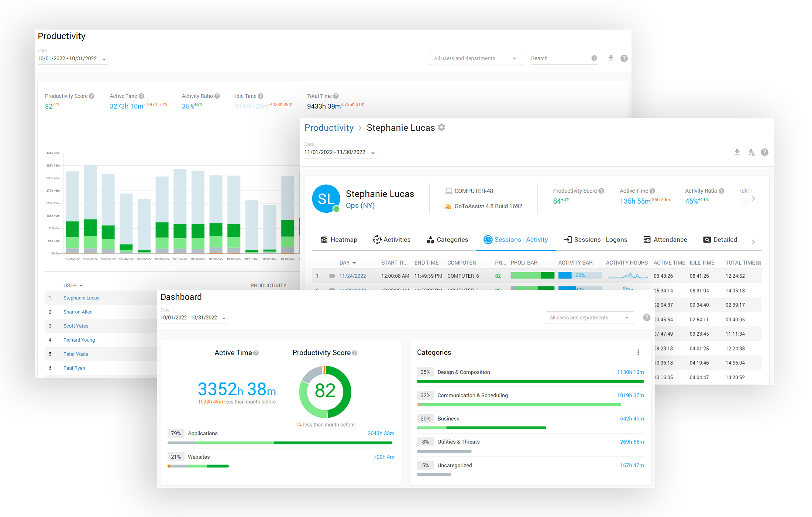Click the column settings icon after Total Time
This screenshot has width=812, height=517.
(x=758, y=263)
